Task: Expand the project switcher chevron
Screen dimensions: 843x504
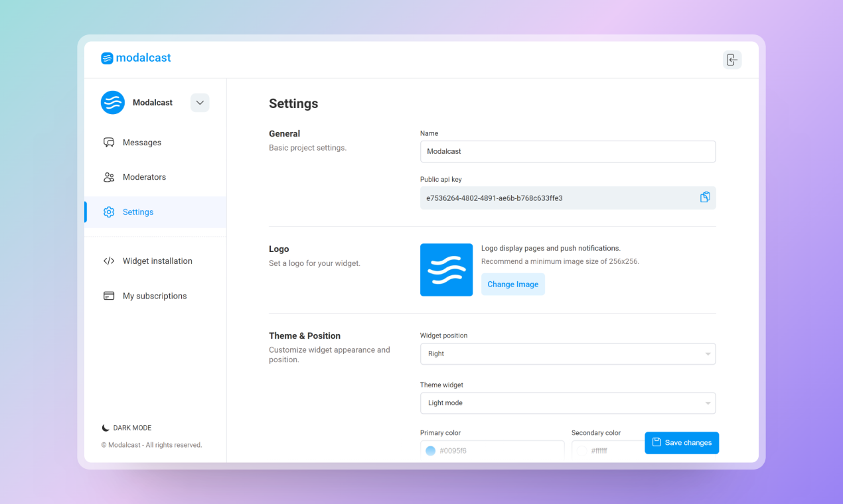Action: [200, 103]
